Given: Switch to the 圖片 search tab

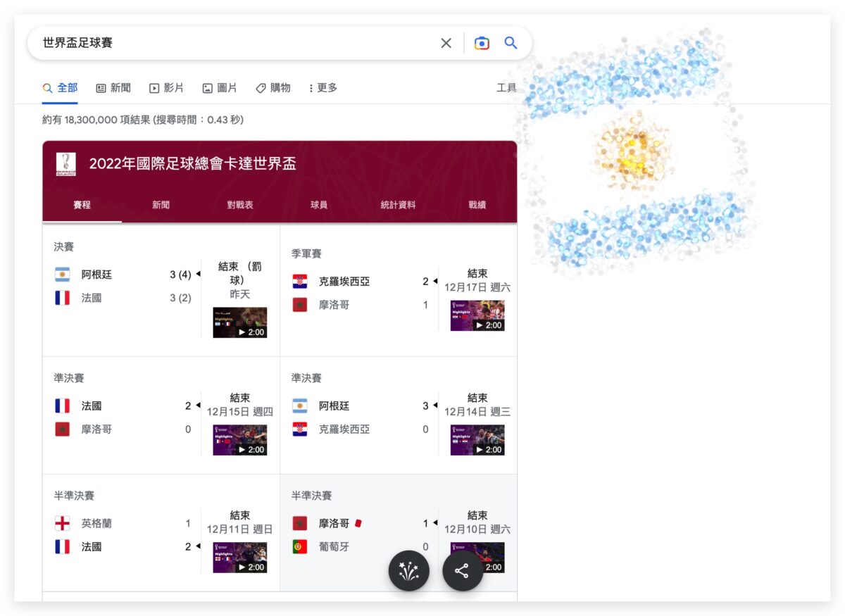Looking at the screenshot, I should pos(220,88).
